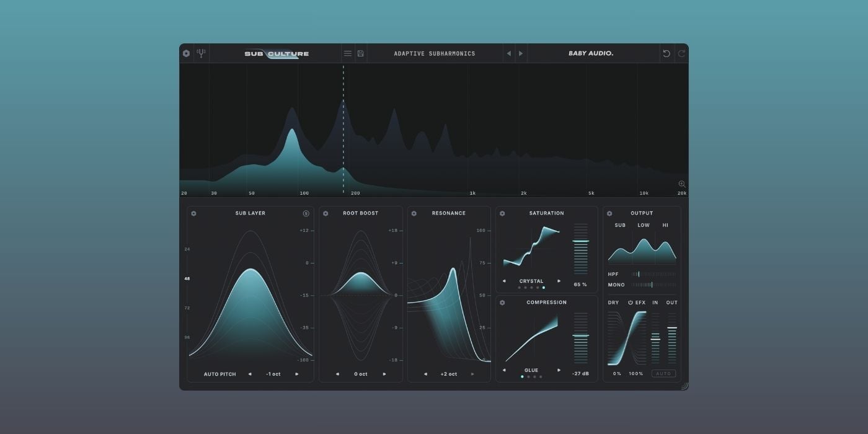Click the -27 dB compression value
Image resolution: width=868 pixels, height=434 pixels.
tap(580, 374)
